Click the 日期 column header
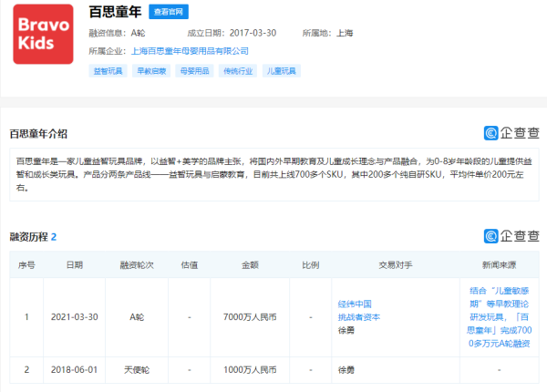This screenshot has height=392, width=547. click(75, 265)
